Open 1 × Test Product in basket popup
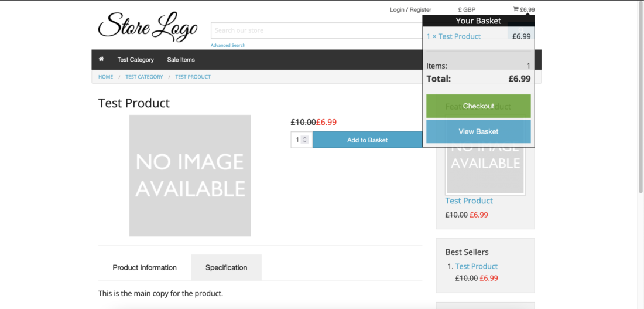This screenshot has width=644, height=309. pos(453,36)
